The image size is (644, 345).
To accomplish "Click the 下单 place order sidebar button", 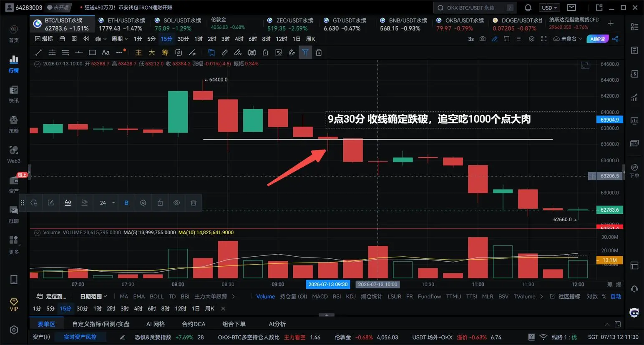I will click(x=634, y=171).
